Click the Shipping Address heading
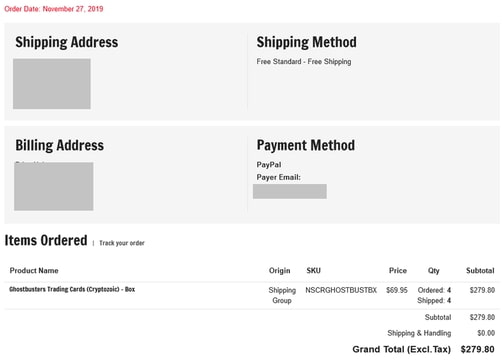 (67, 42)
